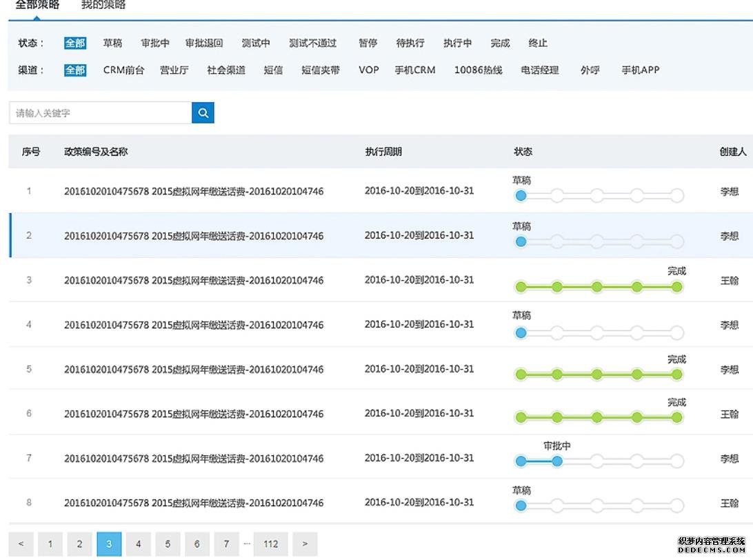Image resolution: width=753 pixels, height=560 pixels.
Task: Select highlighted row 2 policy name
Action: click(x=194, y=236)
